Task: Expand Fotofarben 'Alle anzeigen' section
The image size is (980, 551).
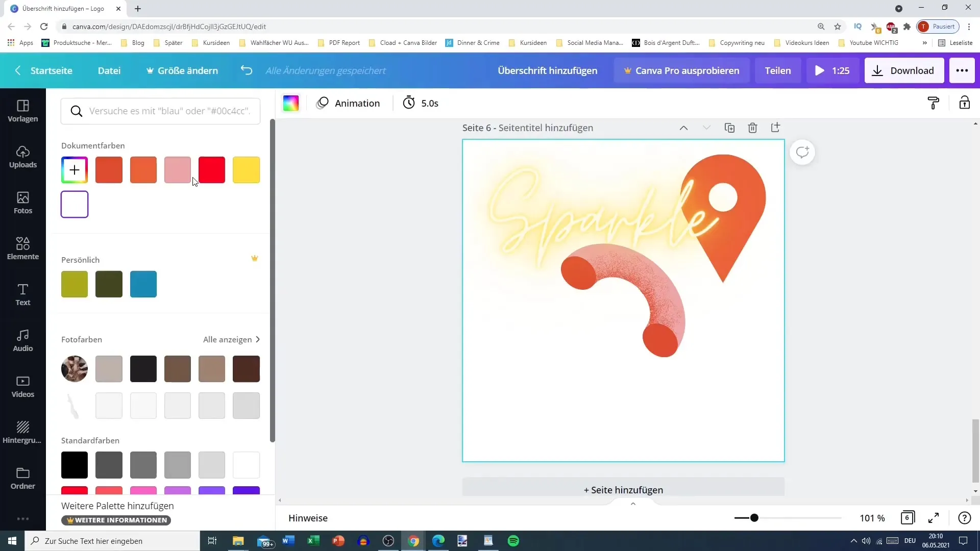Action: coord(231,339)
